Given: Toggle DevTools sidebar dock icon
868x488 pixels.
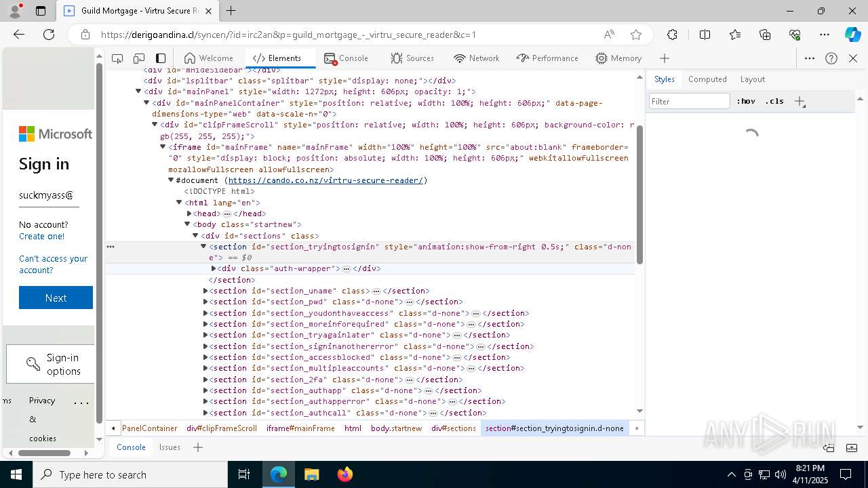Looking at the screenshot, I should click(161, 58).
